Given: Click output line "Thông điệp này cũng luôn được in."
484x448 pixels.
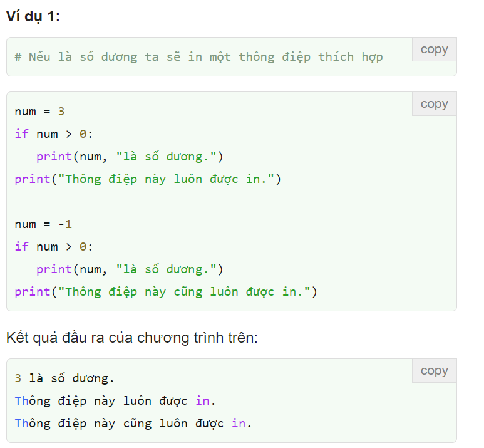Looking at the screenshot, I should [133, 424].
